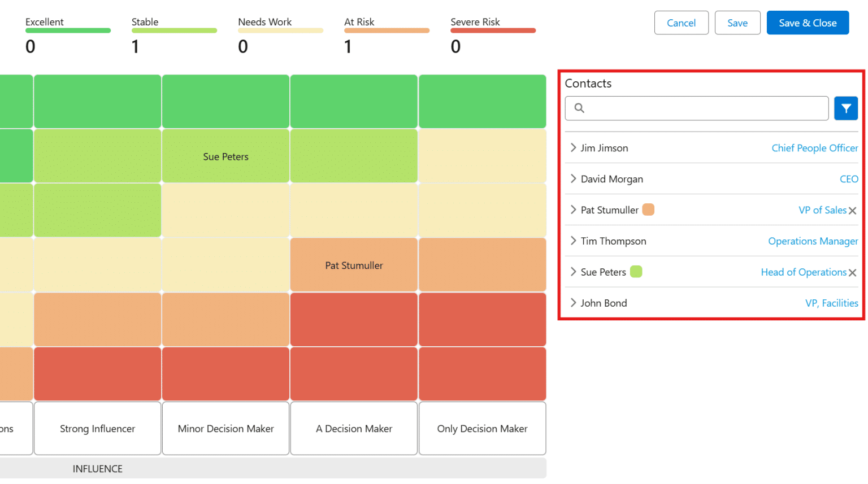Open Pat Stumuller's VP of Sales link
This screenshot has height=484, width=868.
tap(823, 210)
